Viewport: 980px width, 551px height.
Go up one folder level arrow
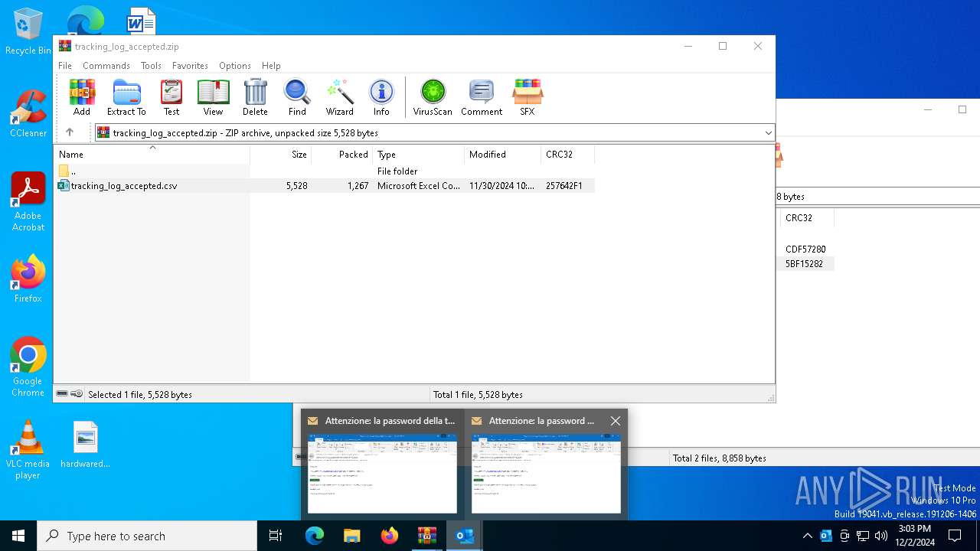(x=70, y=132)
